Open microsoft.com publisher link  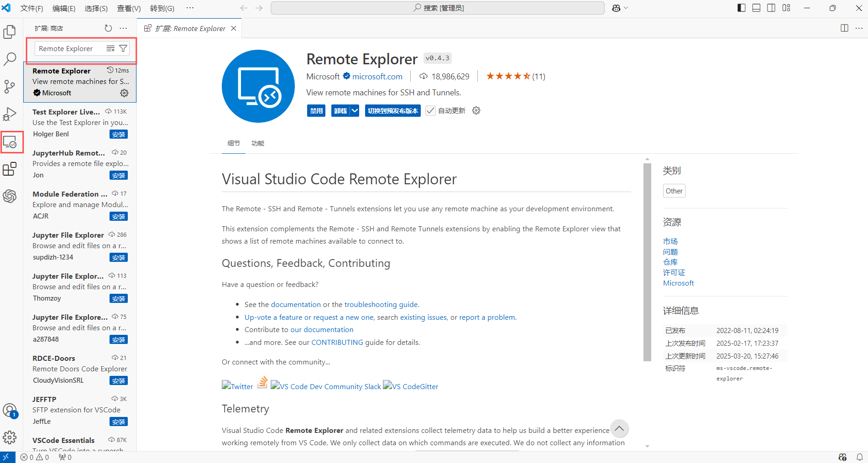point(377,77)
